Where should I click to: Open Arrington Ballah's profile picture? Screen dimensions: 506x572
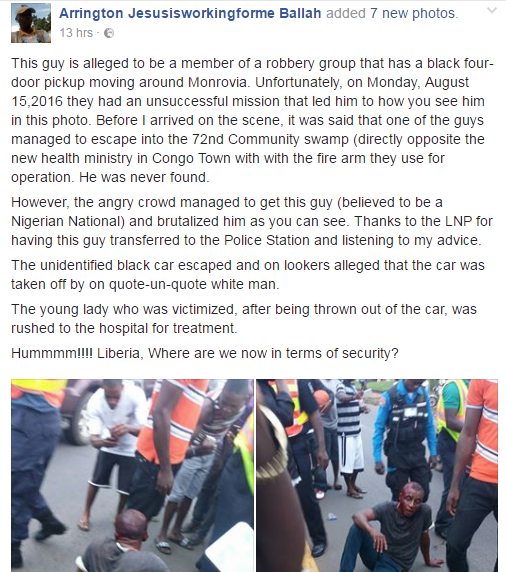tap(31, 23)
